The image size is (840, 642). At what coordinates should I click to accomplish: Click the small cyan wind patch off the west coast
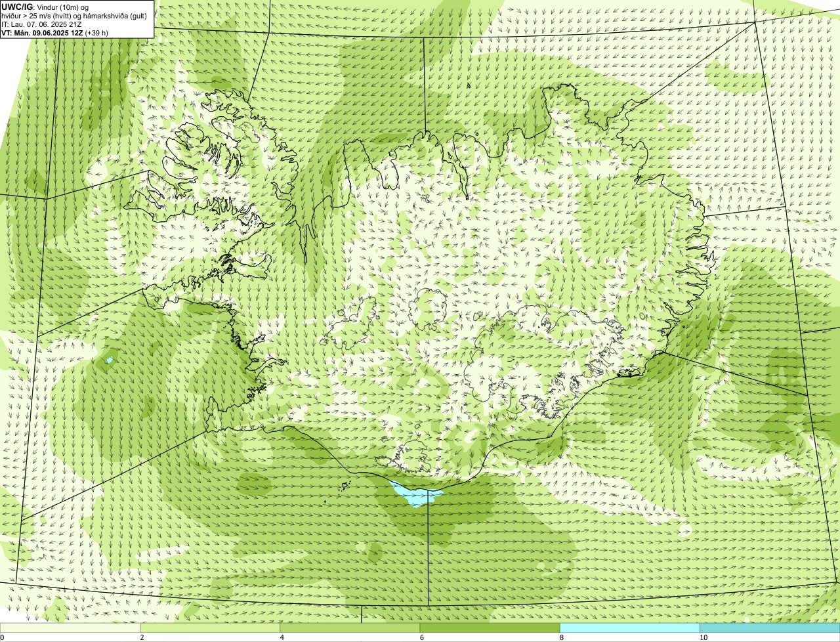pos(109,360)
